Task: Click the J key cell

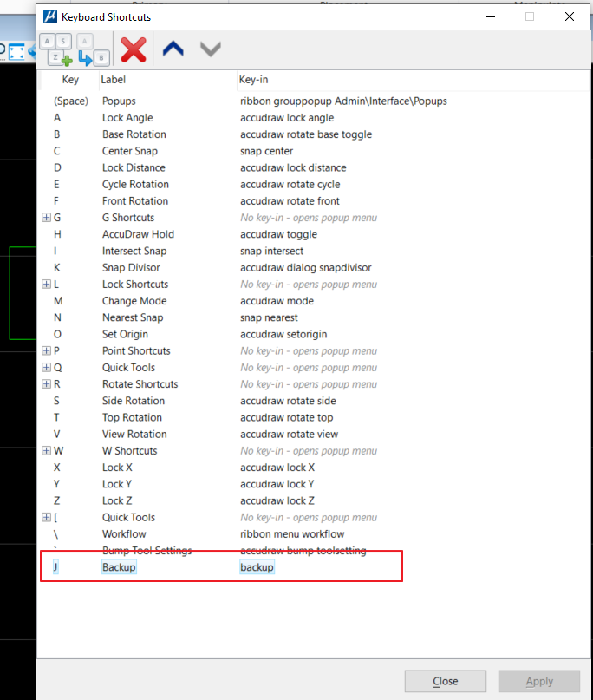Action: click(x=55, y=567)
